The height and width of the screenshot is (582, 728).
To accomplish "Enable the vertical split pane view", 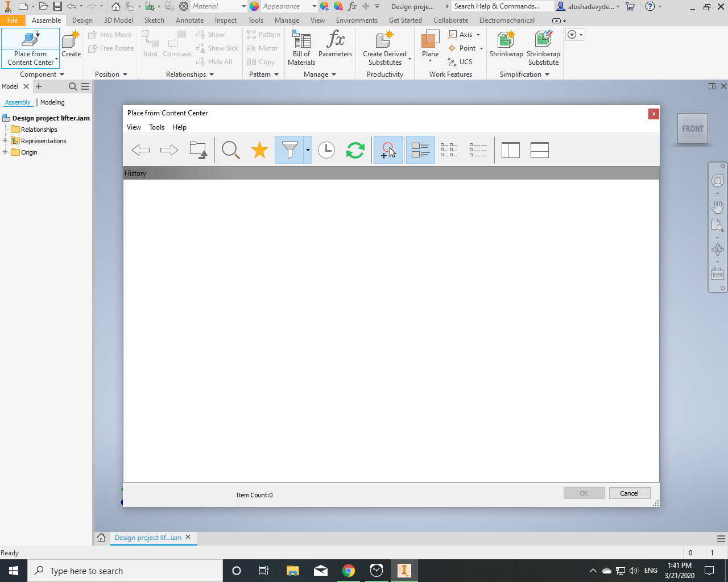I will point(510,149).
